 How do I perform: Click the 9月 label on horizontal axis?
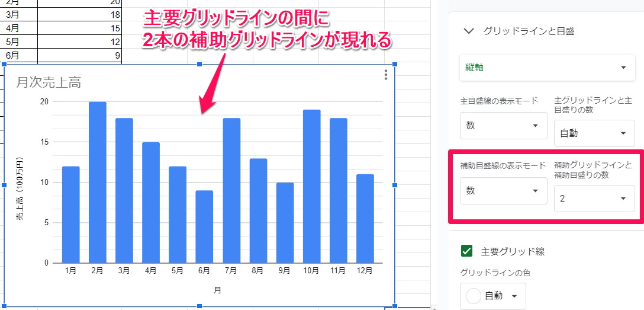coord(285,271)
